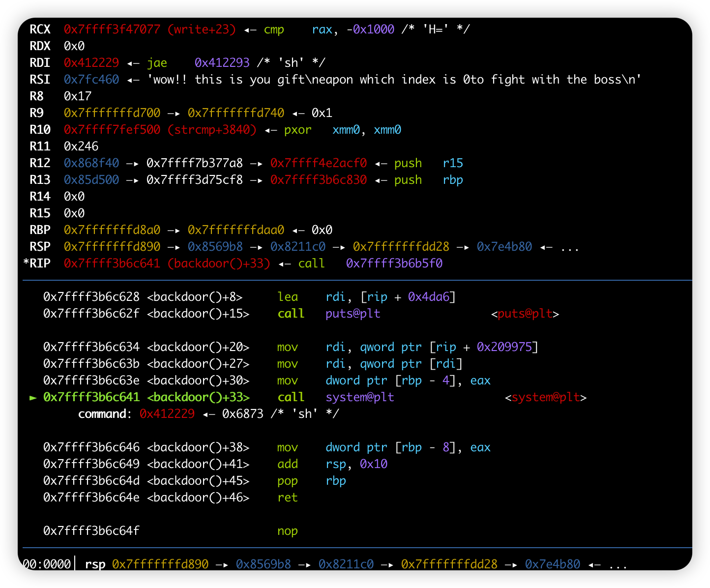The image size is (710, 588).
Task: Click the red <puts@plt> symbol
Action: point(525,314)
